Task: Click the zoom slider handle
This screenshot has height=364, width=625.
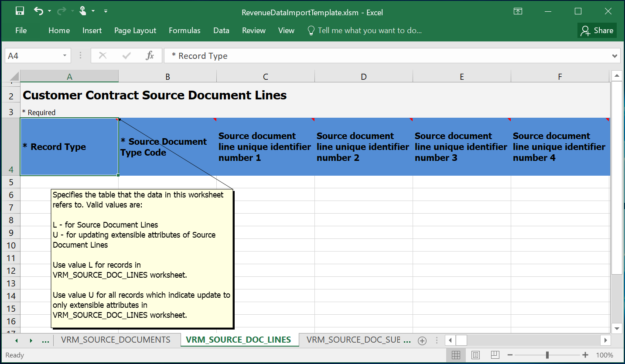Action: (x=547, y=355)
